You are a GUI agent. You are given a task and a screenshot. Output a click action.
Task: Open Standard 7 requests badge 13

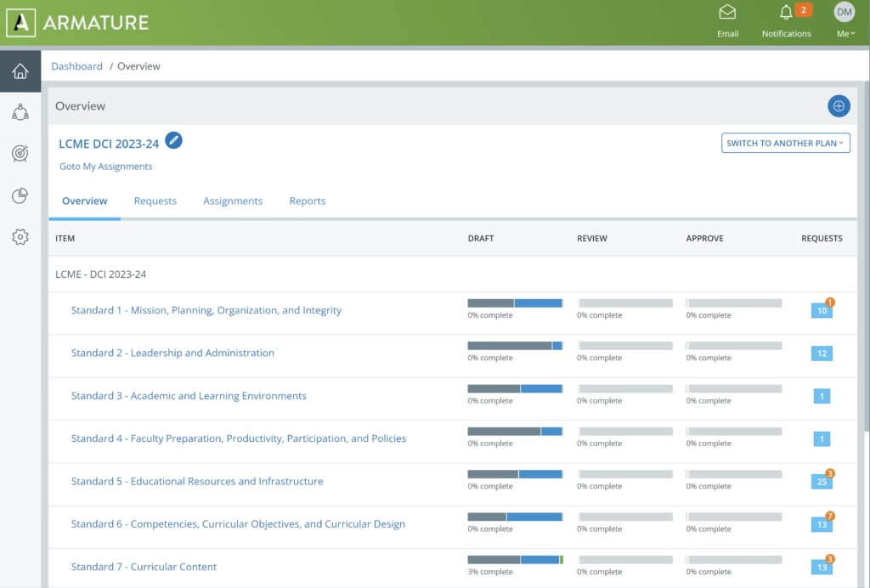pyautogui.click(x=822, y=567)
